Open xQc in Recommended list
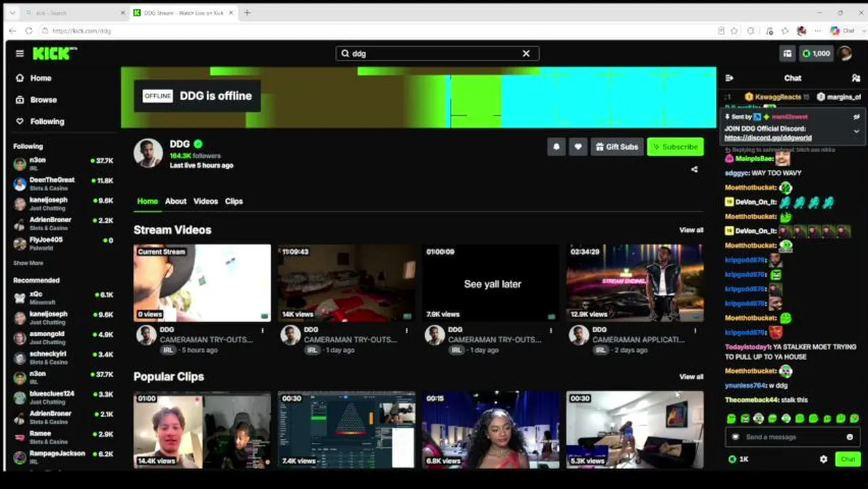Screen dimensions: 868x489 tap(63, 297)
